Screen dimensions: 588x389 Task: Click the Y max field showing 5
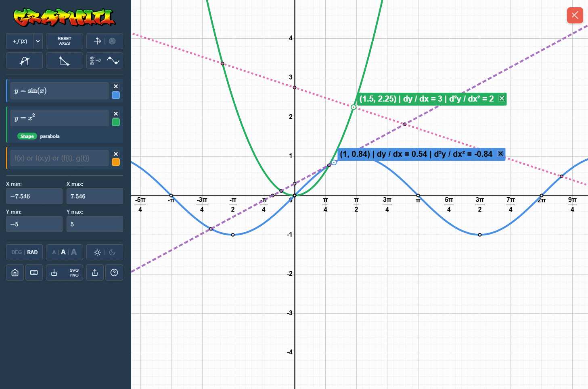[x=95, y=224]
